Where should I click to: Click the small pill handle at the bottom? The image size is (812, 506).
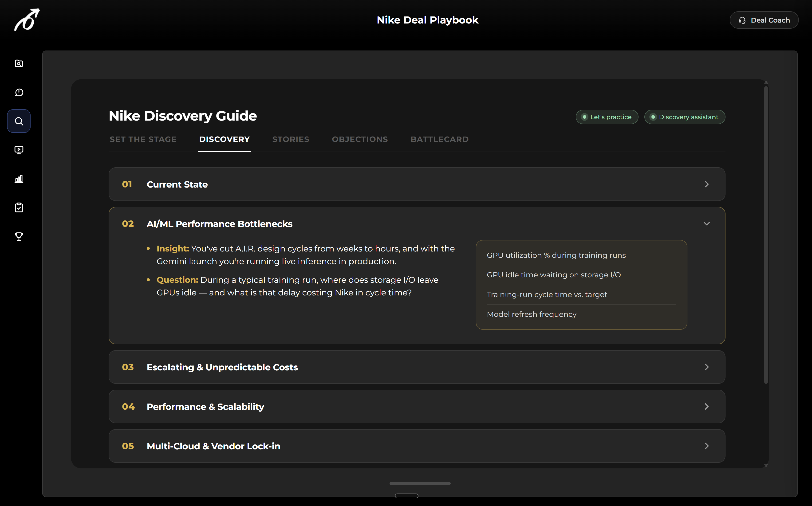click(x=406, y=496)
